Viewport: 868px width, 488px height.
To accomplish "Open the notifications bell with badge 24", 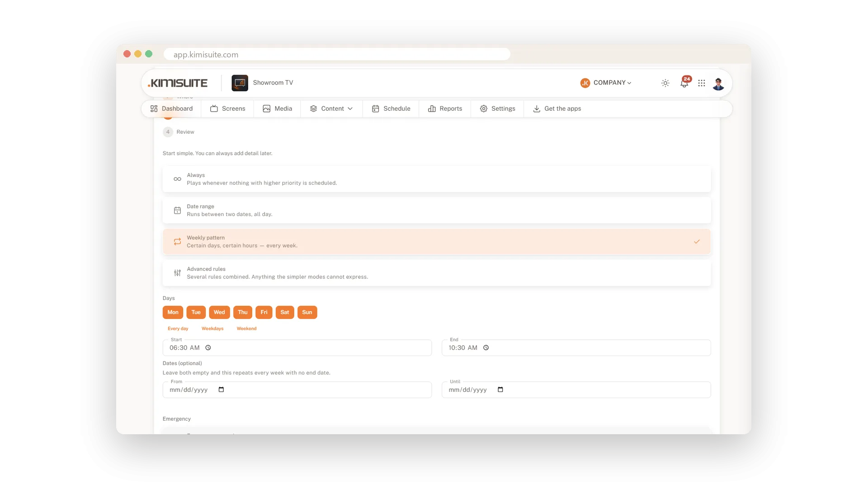I will 684,83.
